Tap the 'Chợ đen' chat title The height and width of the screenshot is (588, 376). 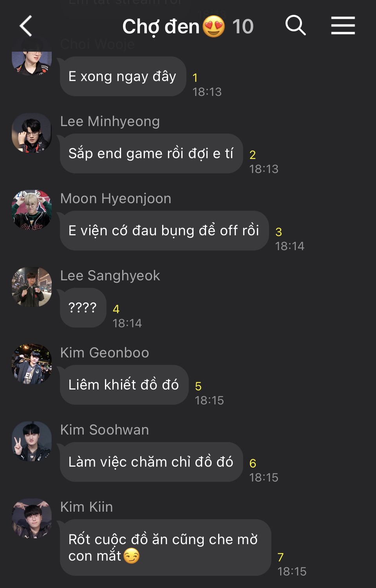(161, 27)
